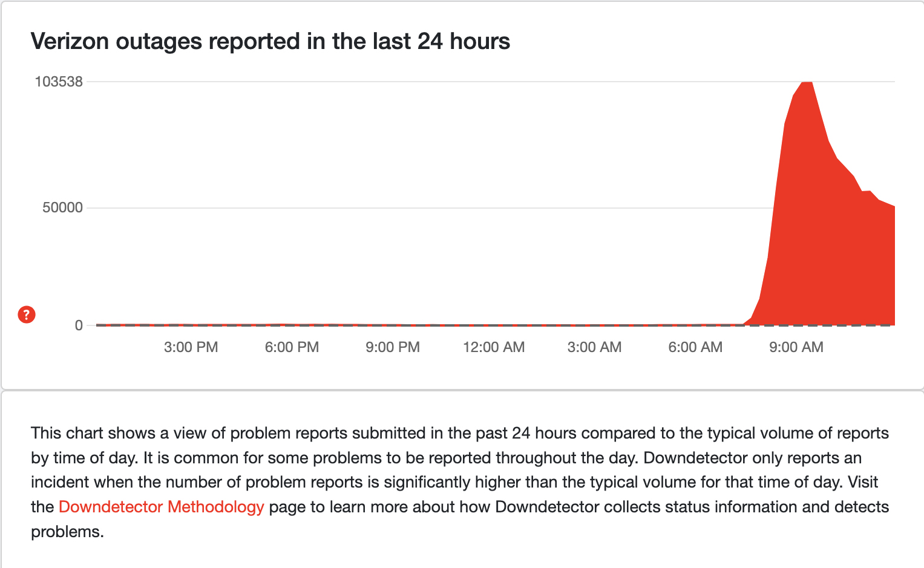Click the 103538 y-axis label
Viewport: 924px width, 568px height.
59,82
